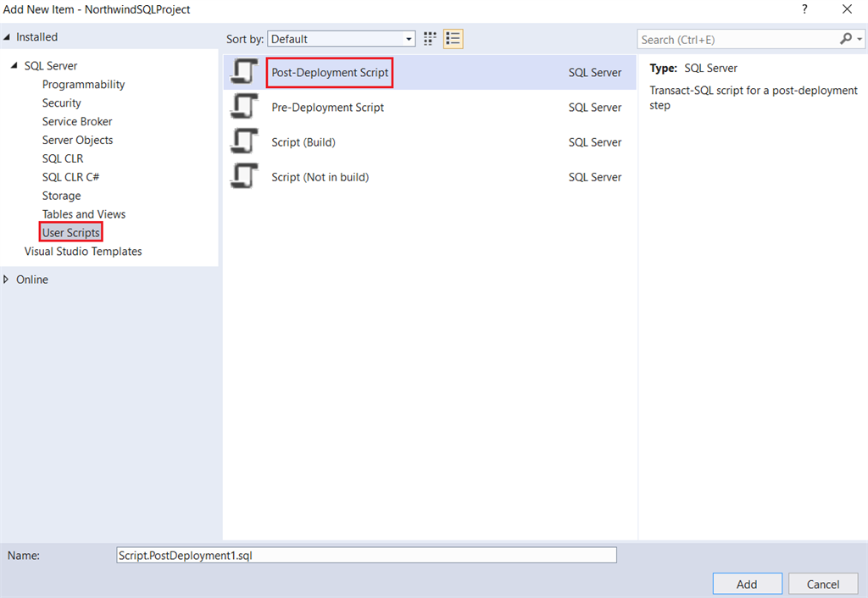The height and width of the screenshot is (598, 868).
Task: Select the Tables and Views category
Action: click(x=83, y=213)
